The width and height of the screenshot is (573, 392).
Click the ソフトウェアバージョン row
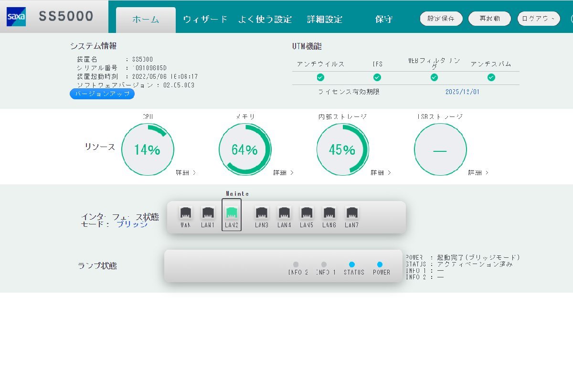(136, 85)
